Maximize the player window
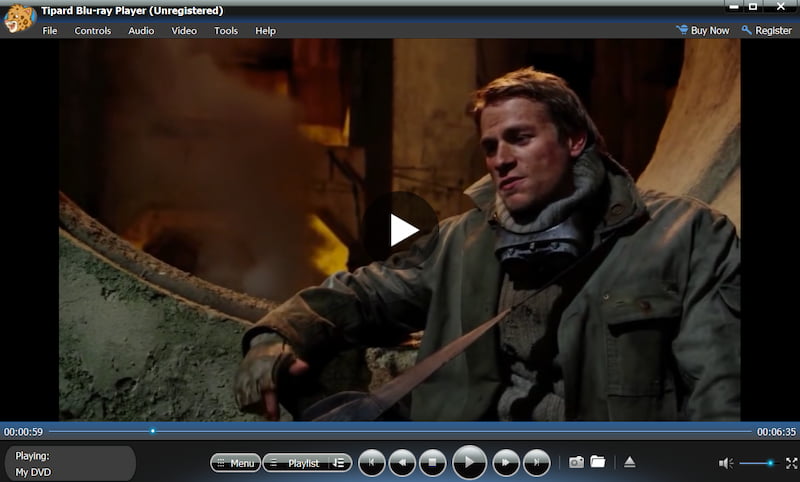 pos(753,7)
